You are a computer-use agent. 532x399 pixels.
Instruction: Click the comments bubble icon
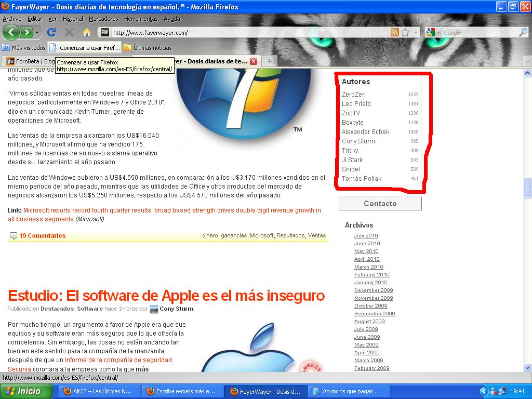pyautogui.click(x=13, y=236)
